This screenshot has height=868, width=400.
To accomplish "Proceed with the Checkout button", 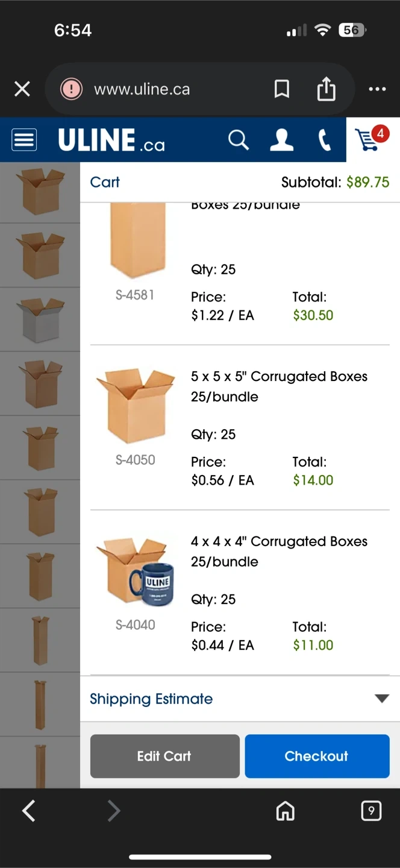I will click(x=317, y=756).
